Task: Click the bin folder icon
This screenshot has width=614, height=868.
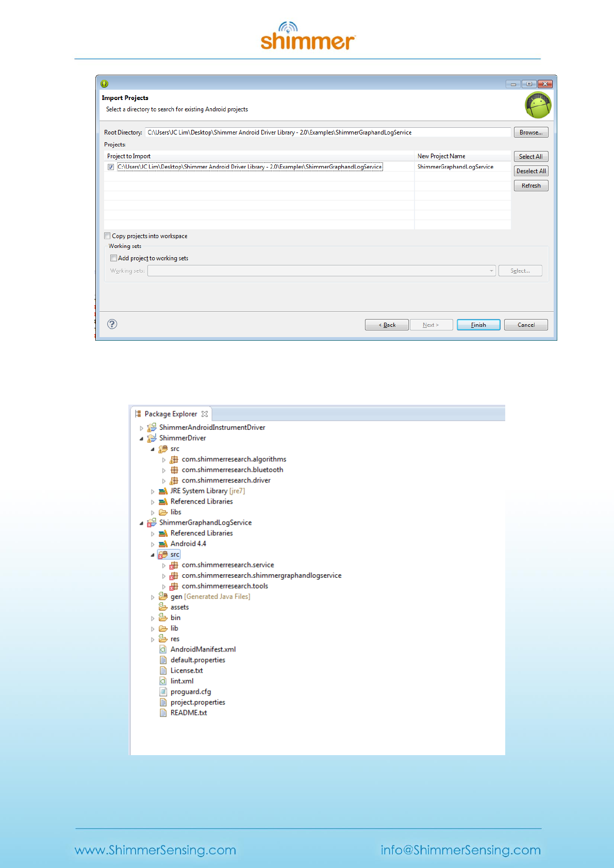Action: [163, 617]
